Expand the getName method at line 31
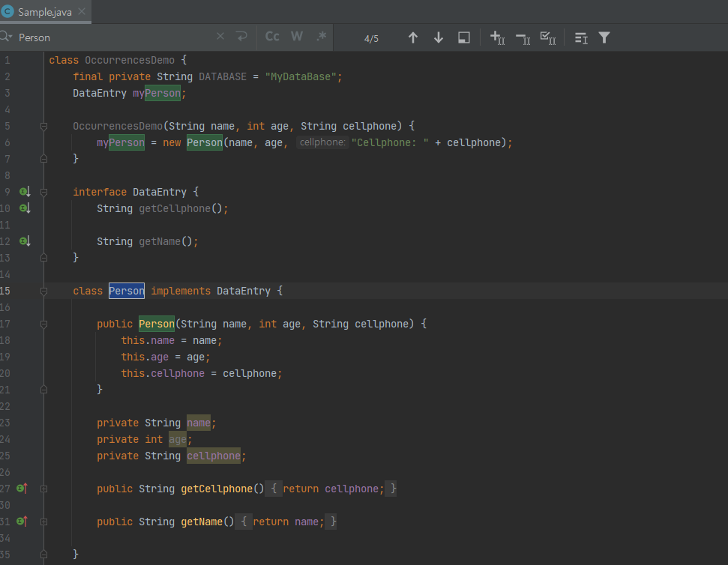The width and height of the screenshot is (728, 565). point(43,522)
